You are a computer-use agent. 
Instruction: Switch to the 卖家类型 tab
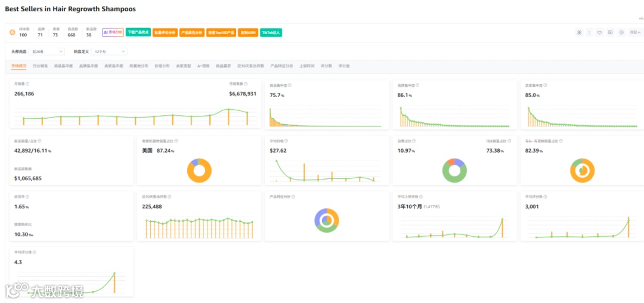[x=183, y=66]
